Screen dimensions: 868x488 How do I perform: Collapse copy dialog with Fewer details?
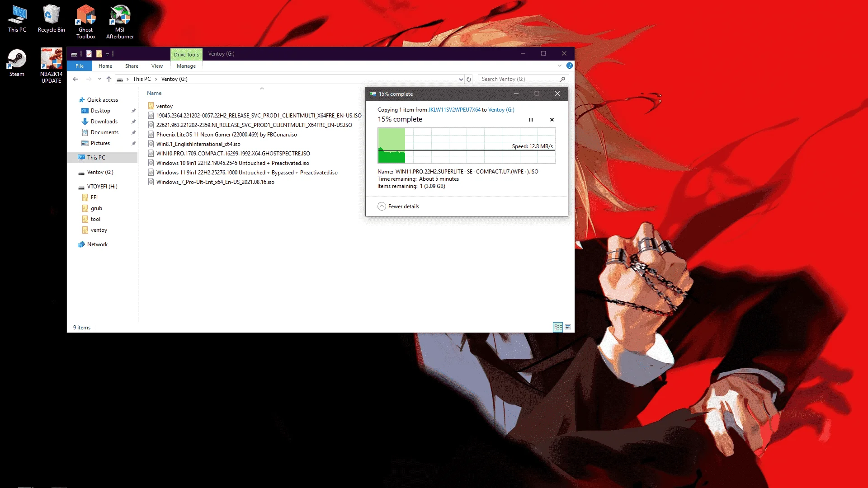tap(398, 206)
